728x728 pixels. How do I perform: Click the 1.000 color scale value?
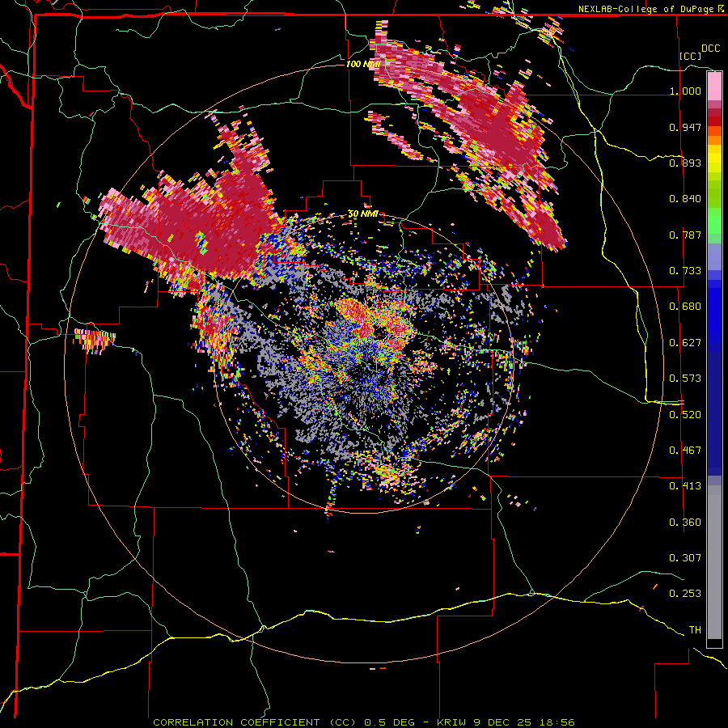pos(685,91)
